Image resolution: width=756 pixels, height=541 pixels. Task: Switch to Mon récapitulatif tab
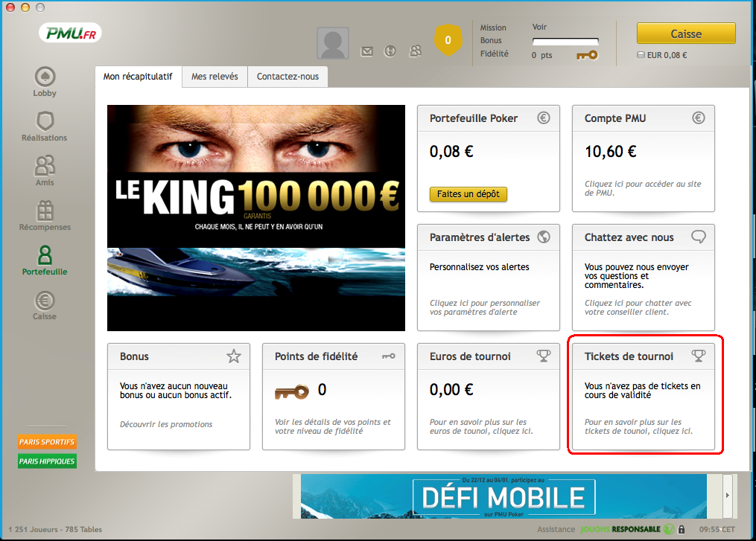click(x=138, y=77)
